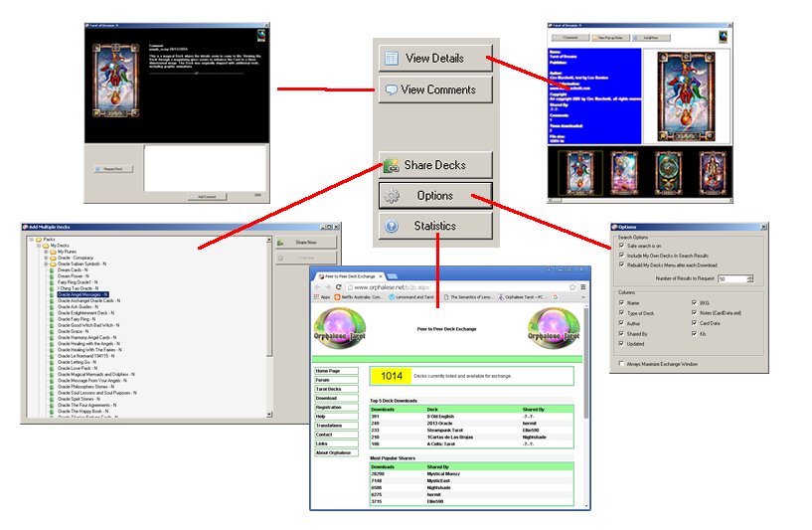This screenshot has width=812, height=530.
Task: Reload the Orphalese web page
Action: [x=339, y=287]
